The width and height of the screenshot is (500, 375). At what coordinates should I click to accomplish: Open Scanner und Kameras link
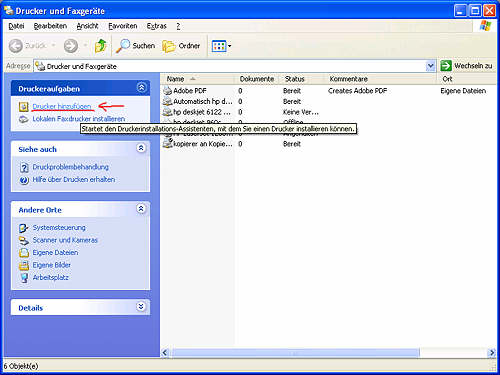tap(65, 240)
